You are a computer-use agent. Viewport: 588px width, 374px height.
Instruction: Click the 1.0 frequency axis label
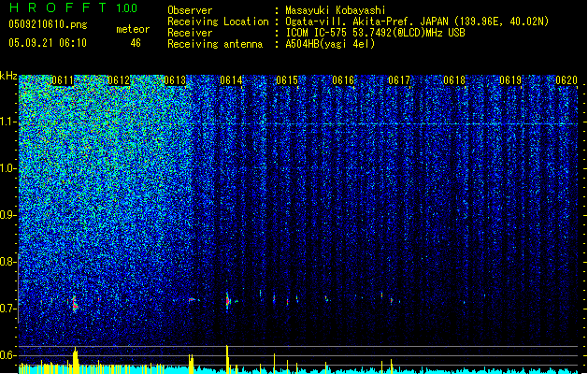tap(8, 169)
